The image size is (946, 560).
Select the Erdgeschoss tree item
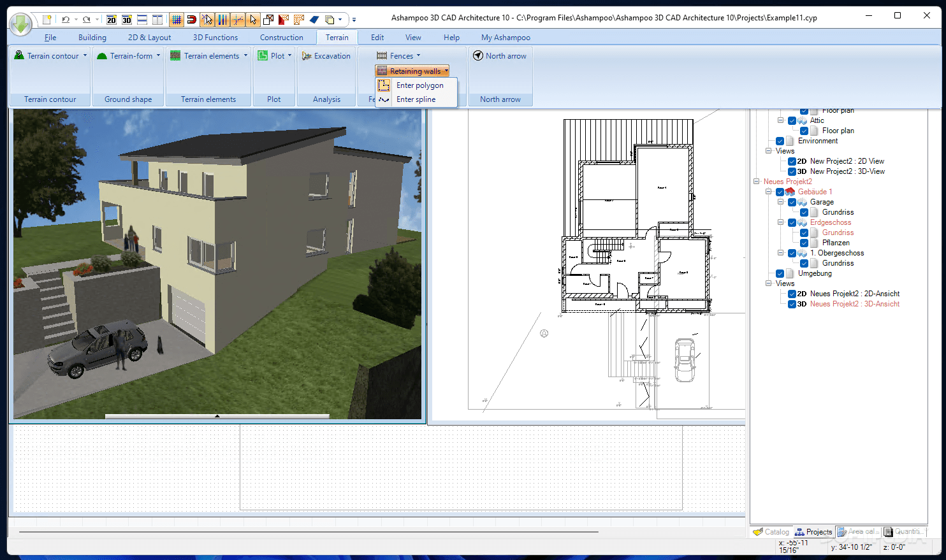click(831, 222)
